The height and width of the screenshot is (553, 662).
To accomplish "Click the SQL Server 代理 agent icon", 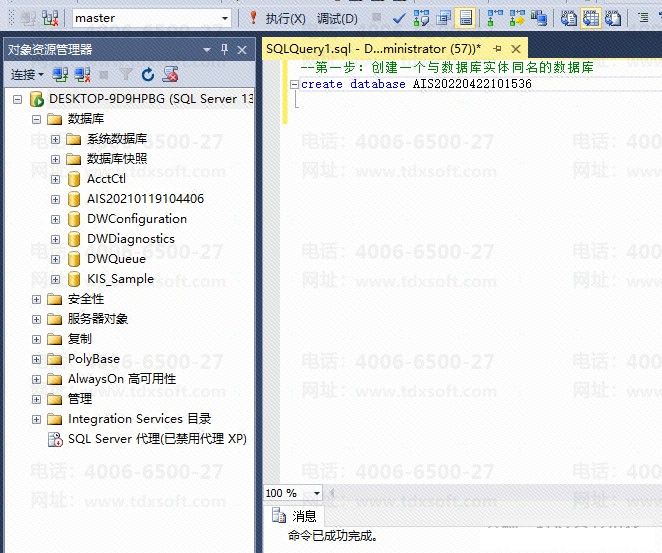I will click(55, 439).
